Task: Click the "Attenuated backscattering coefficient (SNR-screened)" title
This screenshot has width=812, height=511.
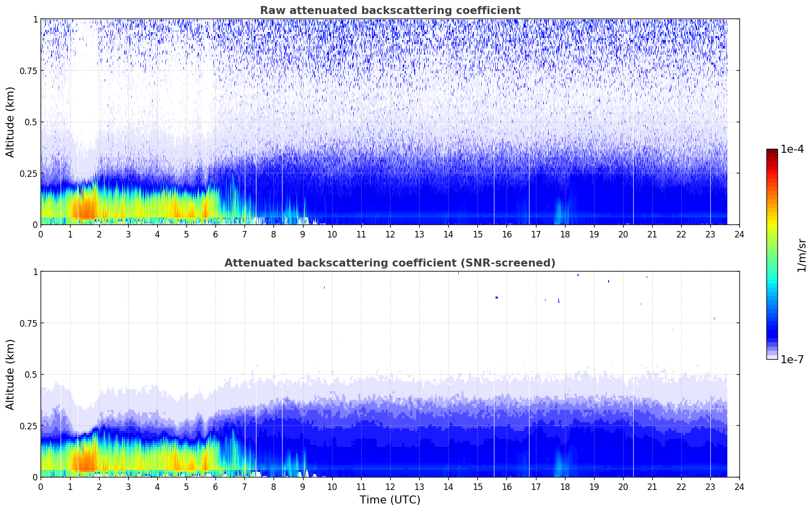Action: tap(390, 263)
